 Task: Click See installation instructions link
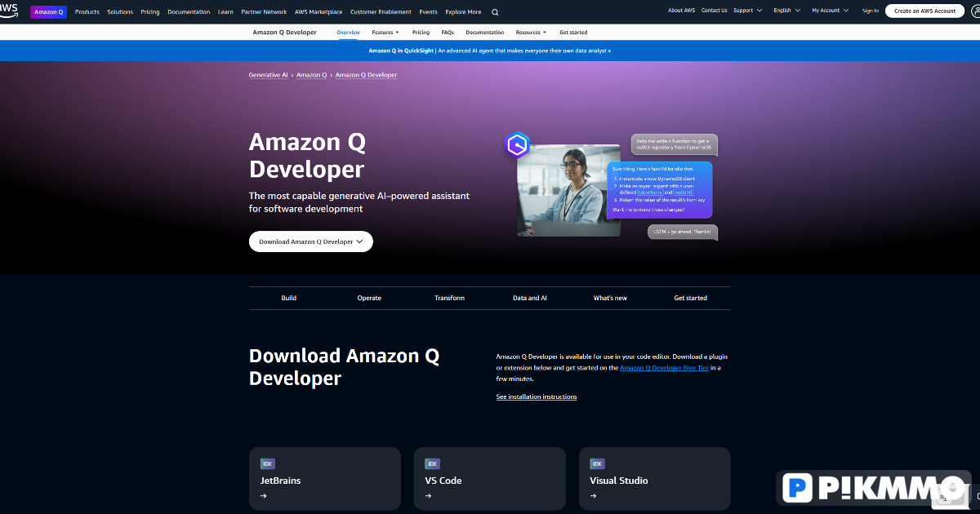point(537,397)
